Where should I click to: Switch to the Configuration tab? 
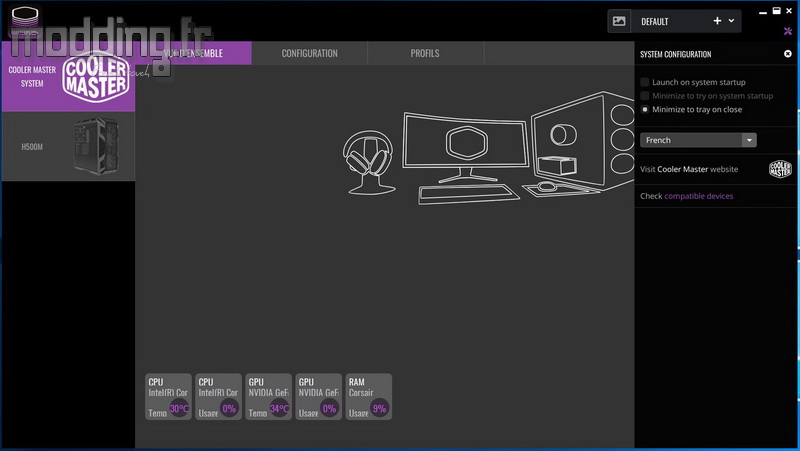pos(310,53)
